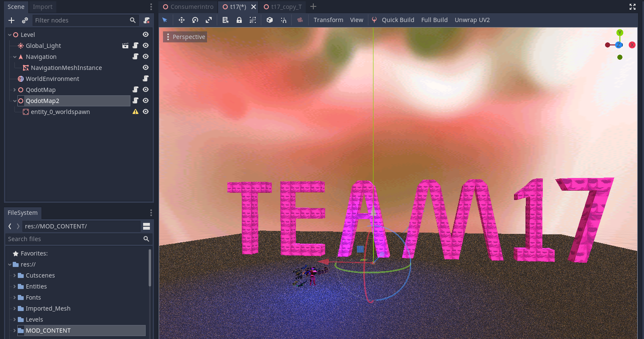Open FileSystem dock three-dot options menu

151,213
